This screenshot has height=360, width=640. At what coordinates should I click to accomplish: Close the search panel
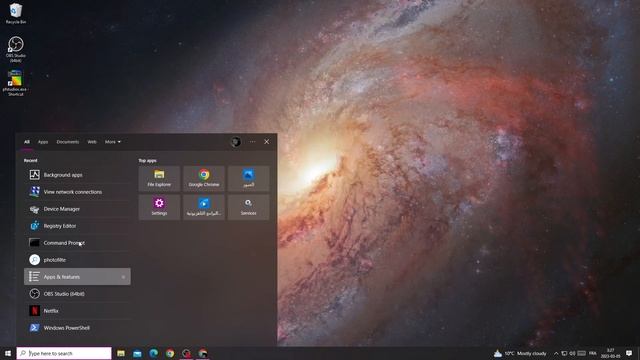click(267, 142)
